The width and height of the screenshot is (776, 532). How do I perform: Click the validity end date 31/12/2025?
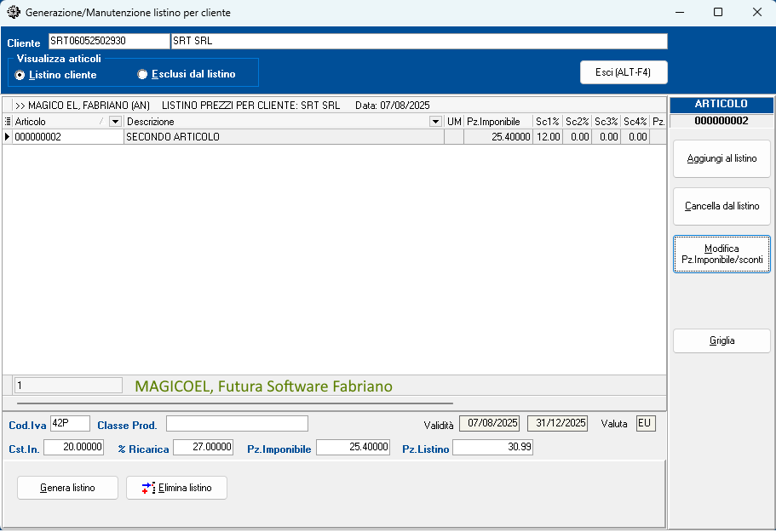558,424
